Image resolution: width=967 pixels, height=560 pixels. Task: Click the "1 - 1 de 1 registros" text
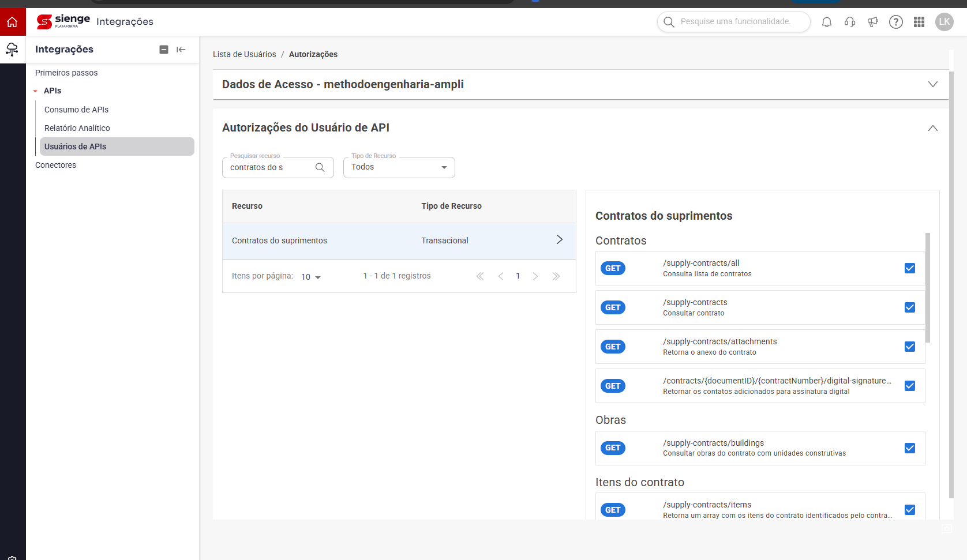[397, 276]
